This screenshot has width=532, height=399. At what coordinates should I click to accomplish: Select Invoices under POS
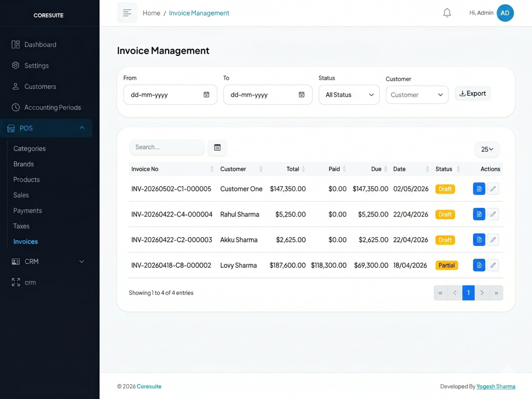pyautogui.click(x=26, y=242)
